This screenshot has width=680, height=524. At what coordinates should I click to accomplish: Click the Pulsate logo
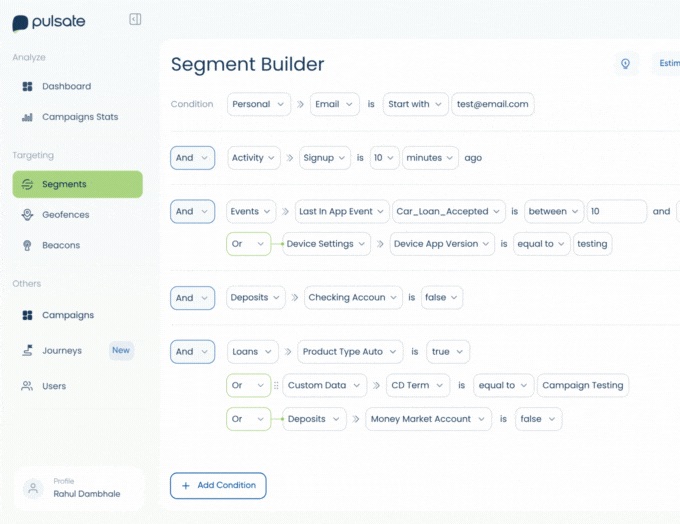coord(49,23)
